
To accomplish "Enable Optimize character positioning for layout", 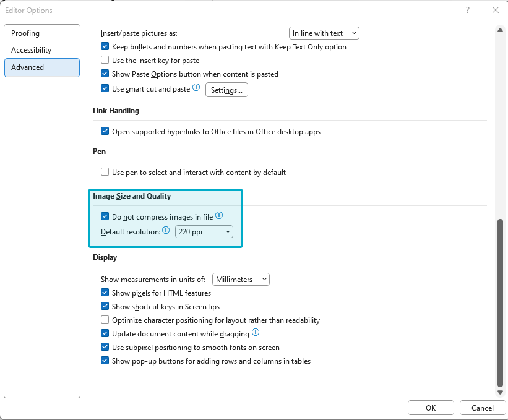I will [105, 320].
